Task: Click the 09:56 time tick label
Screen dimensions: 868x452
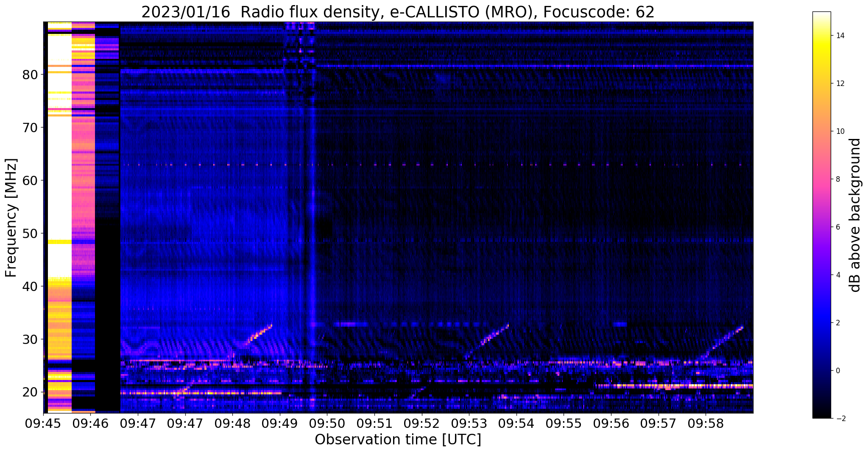Action: (611, 423)
